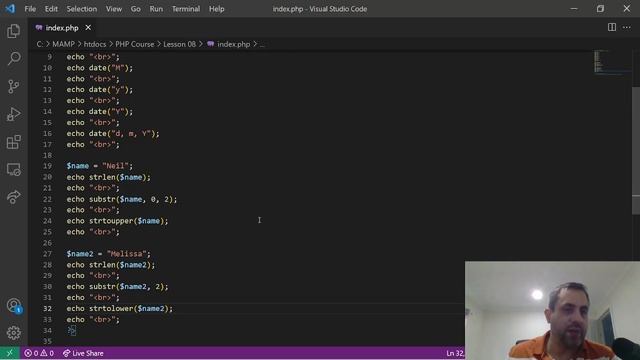Restore down the VS Code window

pos(600,9)
